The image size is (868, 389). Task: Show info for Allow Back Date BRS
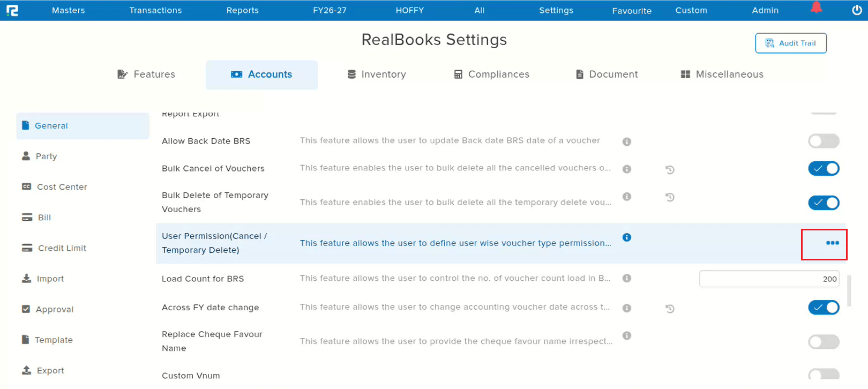point(626,141)
